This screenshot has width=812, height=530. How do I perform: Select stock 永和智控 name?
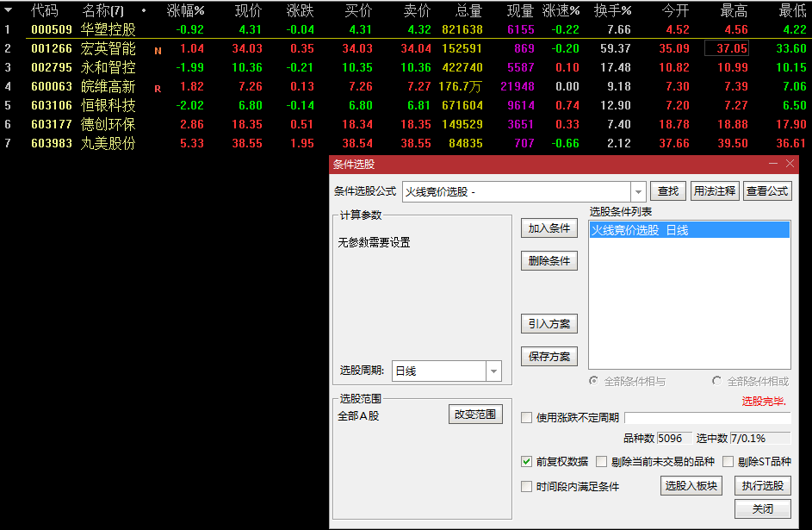108,67
